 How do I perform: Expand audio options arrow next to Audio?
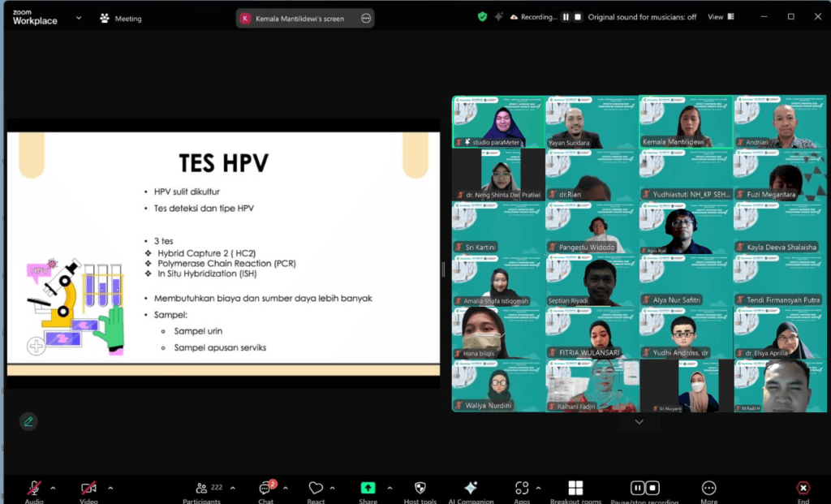54,488
